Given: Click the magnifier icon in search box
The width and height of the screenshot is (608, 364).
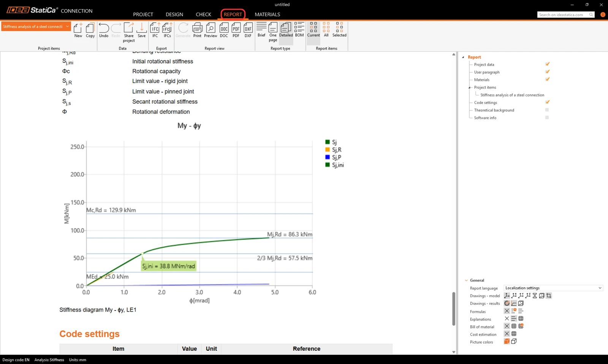Looking at the screenshot, I should pos(591,15).
